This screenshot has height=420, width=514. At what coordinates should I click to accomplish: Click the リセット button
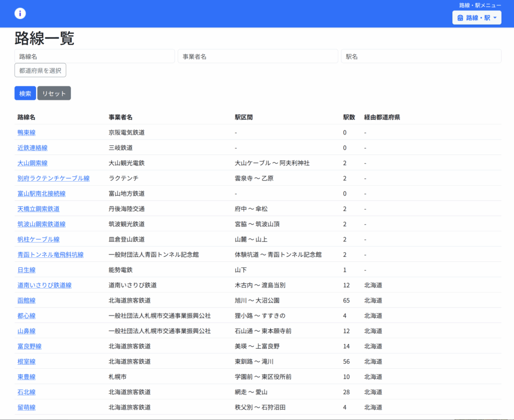54,93
